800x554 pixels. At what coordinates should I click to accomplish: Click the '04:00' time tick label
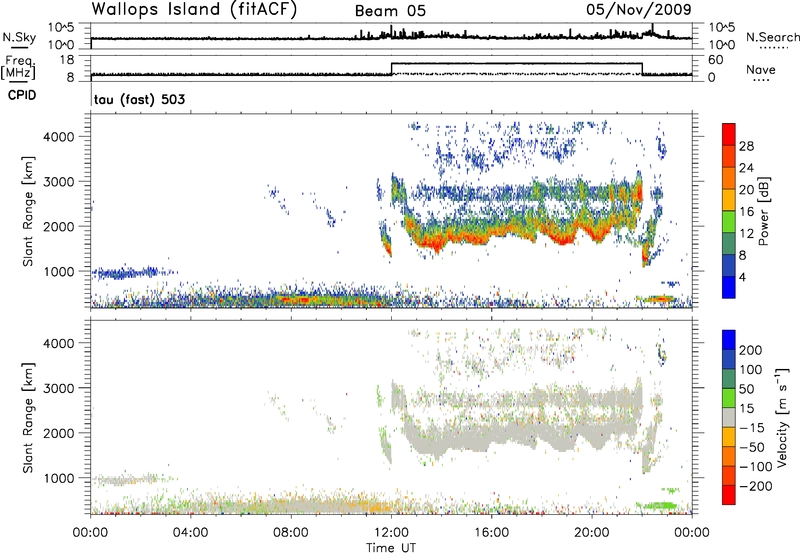tap(190, 533)
